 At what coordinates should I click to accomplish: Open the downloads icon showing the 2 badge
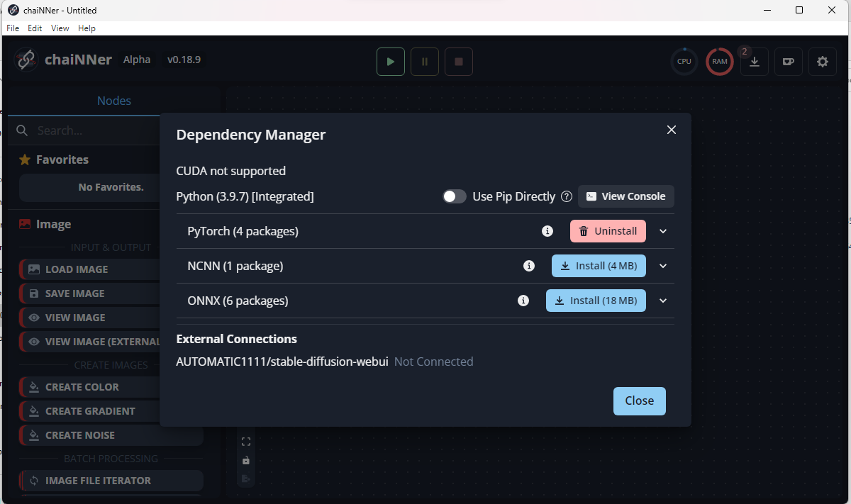coord(754,62)
